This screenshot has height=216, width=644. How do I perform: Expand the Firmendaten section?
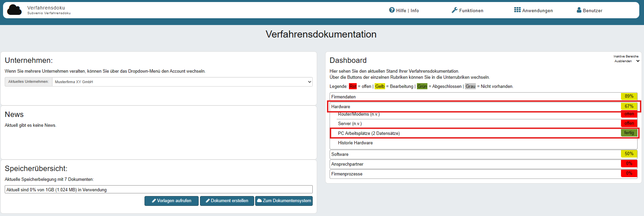point(484,97)
